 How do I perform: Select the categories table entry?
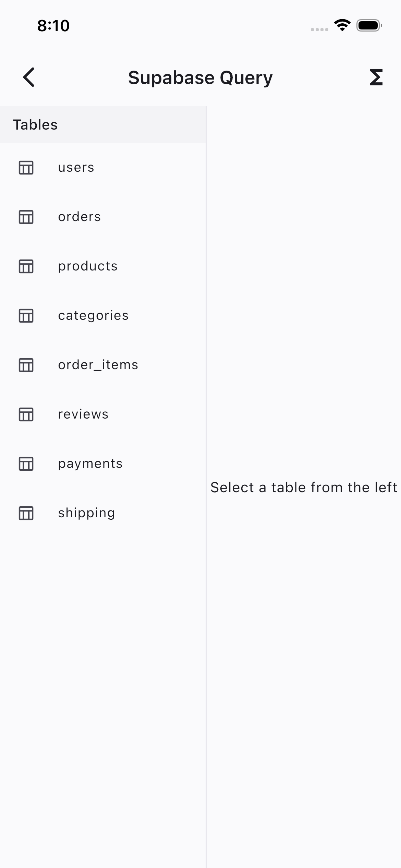click(93, 316)
